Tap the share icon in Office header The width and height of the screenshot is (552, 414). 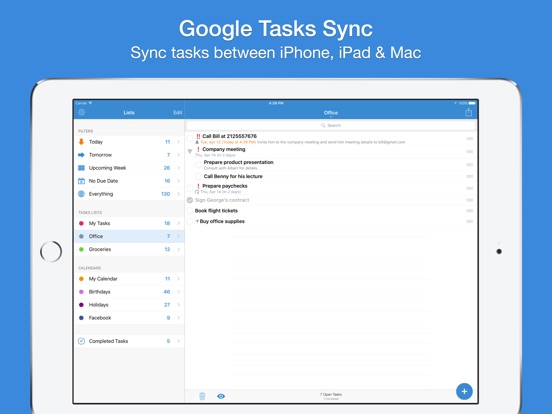coord(468,112)
